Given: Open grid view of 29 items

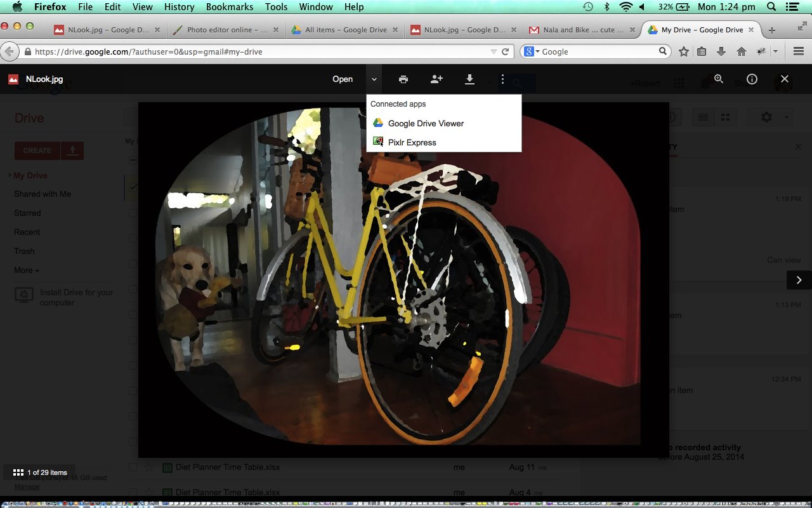Looking at the screenshot, I should [x=18, y=472].
